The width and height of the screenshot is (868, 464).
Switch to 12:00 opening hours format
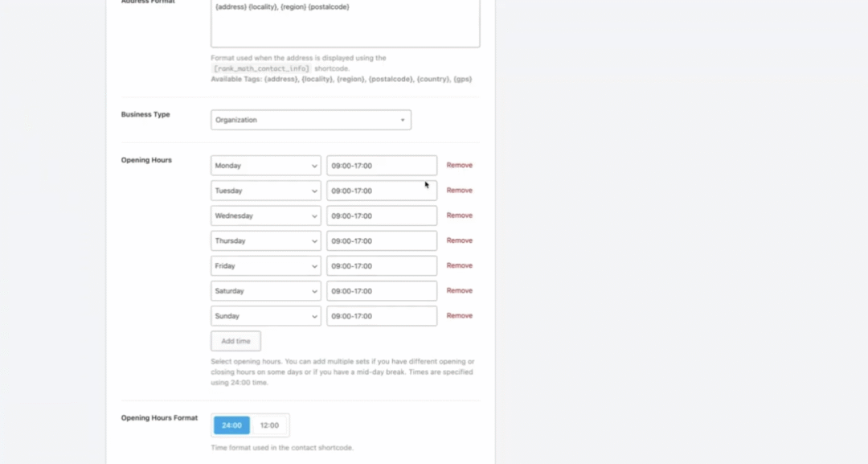point(269,425)
